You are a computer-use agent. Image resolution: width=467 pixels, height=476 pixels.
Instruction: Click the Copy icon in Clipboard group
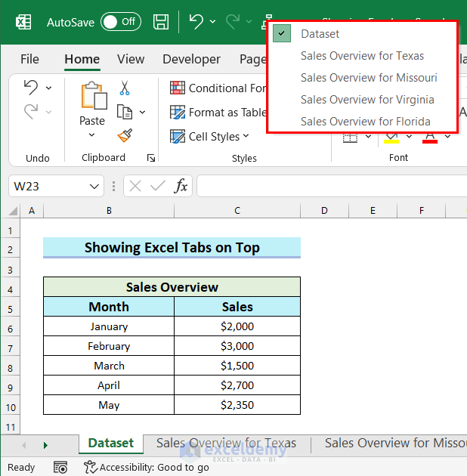click(x=125, y=112)
